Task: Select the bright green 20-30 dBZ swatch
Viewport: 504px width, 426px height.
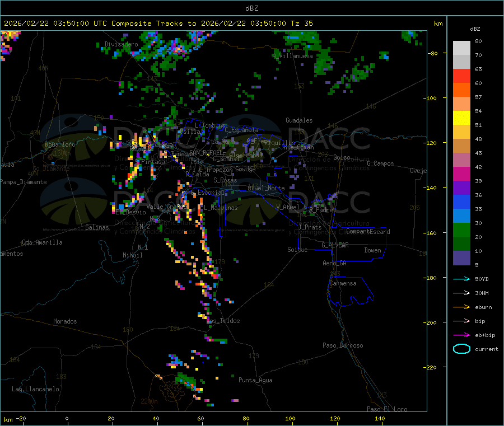Action: [461, 230]
